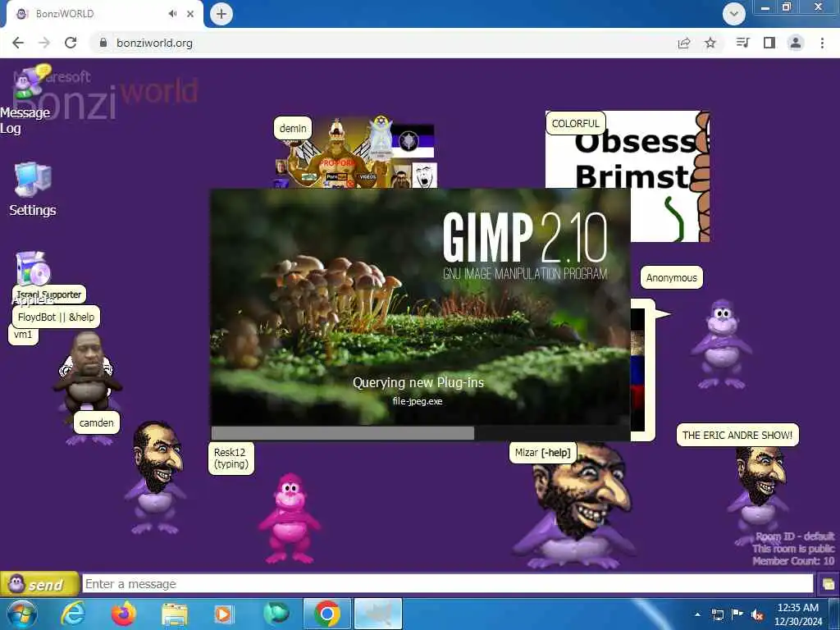The width and height of the screenshot is (840, 630).
Task: Open network tray icon
Action: coord(717,614)
